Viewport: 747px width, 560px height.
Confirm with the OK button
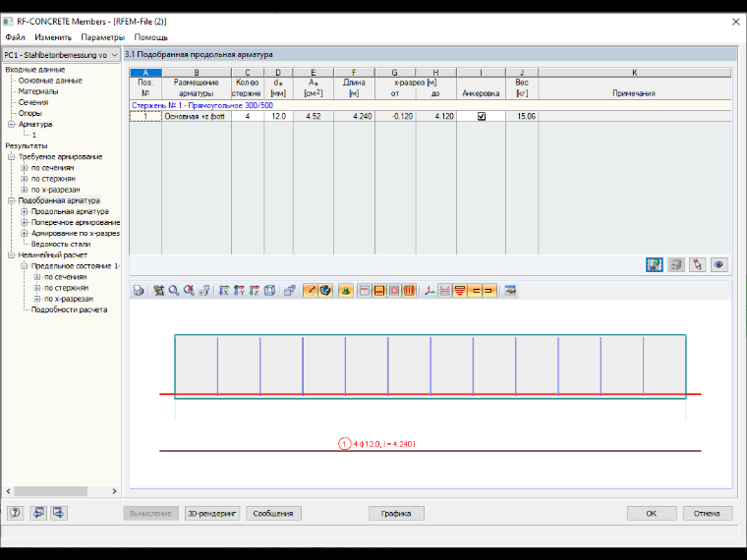pyautogui.click(x=652, y=513)
